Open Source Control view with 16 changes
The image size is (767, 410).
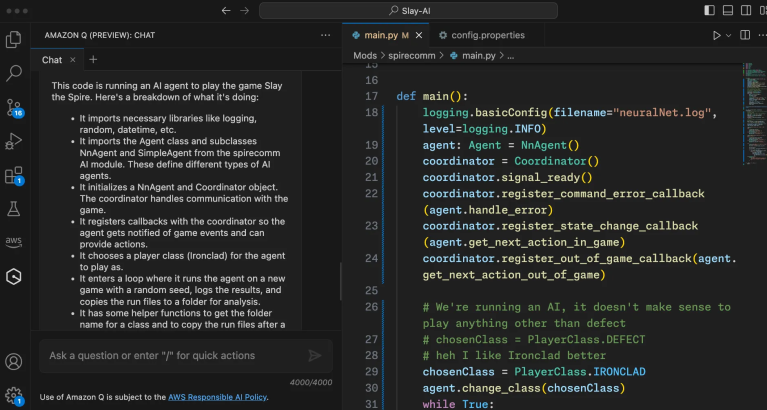pos(14,108)
